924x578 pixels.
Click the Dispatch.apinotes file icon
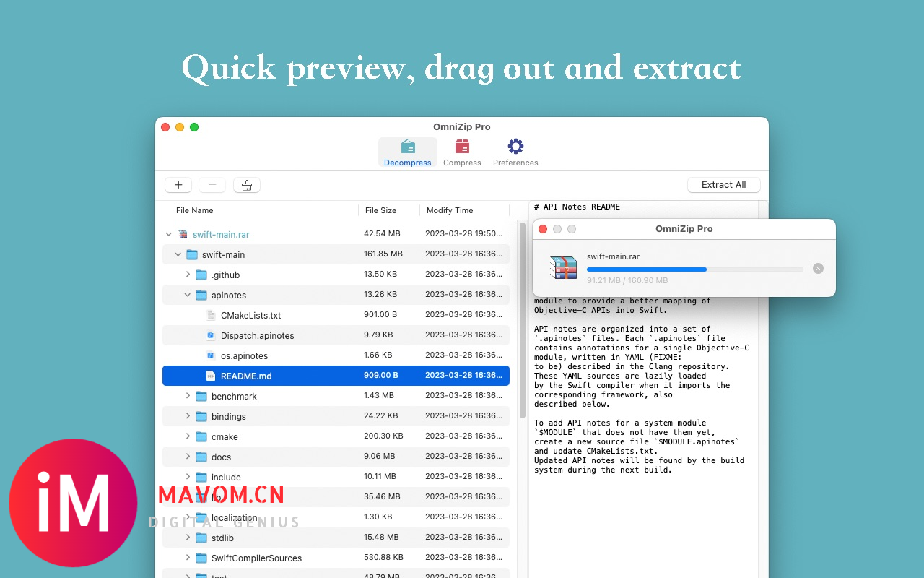[x=211, y=335]
